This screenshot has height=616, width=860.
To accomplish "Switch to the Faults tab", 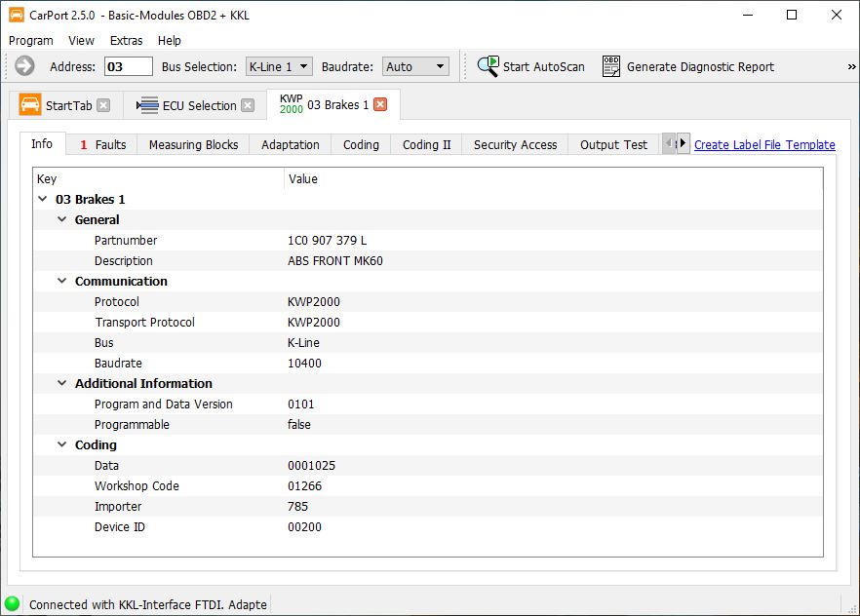I will coord(102,144).
